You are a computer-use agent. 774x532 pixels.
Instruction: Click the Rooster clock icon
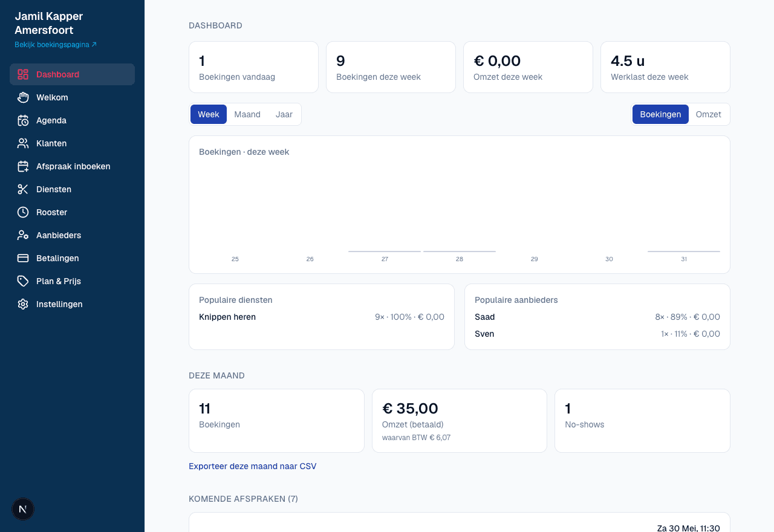point(23,212)
